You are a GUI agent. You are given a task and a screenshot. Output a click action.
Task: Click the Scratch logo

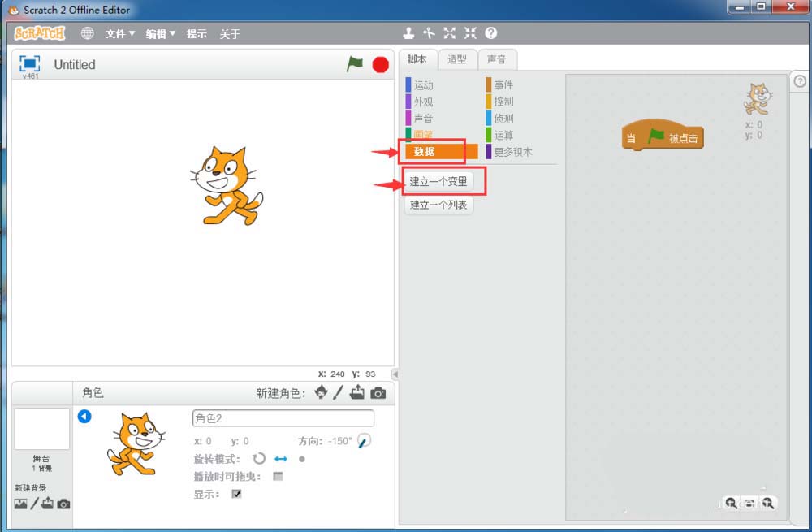pyautogui.click(x=40, y=33)
